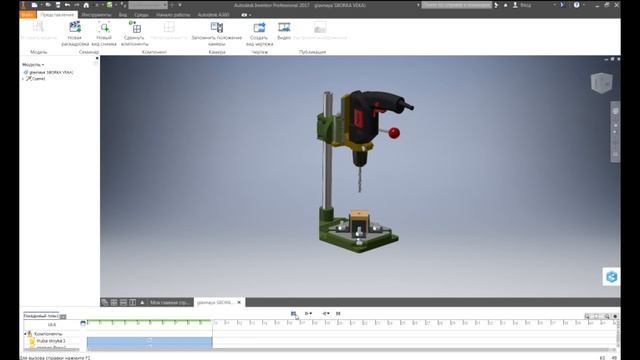Open the document tab list arrow
Viewport: 640px width, 360px height.
[x=142, y=302]
